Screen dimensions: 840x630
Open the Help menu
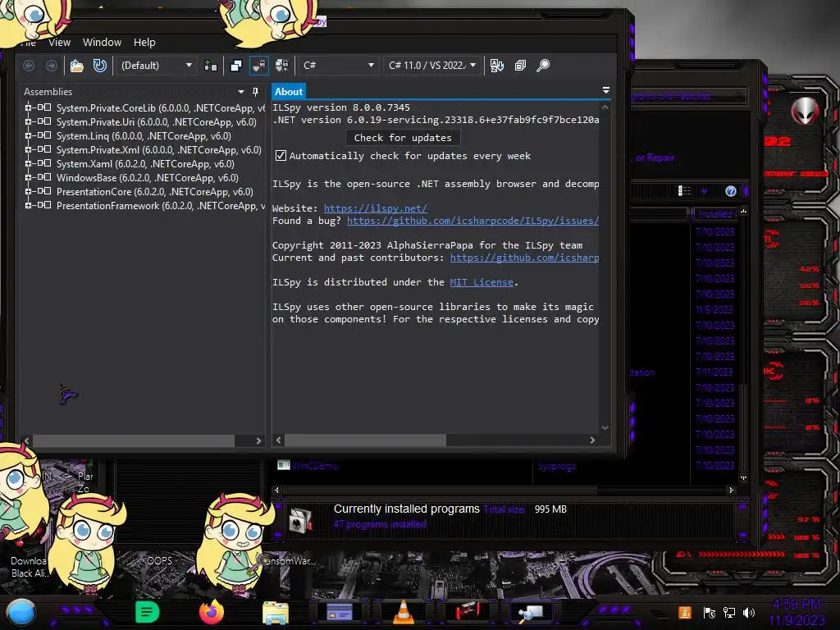144,43
